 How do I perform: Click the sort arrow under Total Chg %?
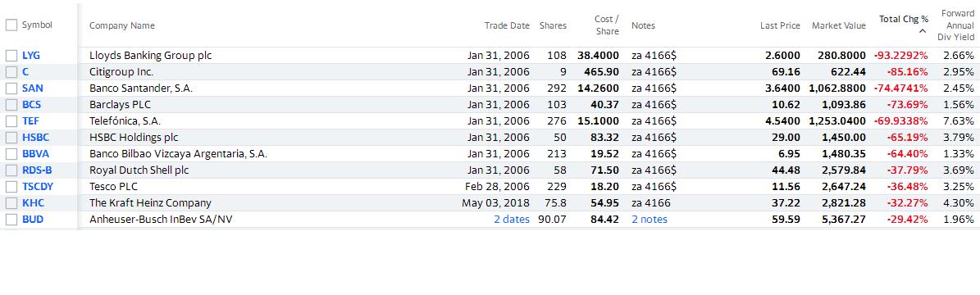point(923,30)
